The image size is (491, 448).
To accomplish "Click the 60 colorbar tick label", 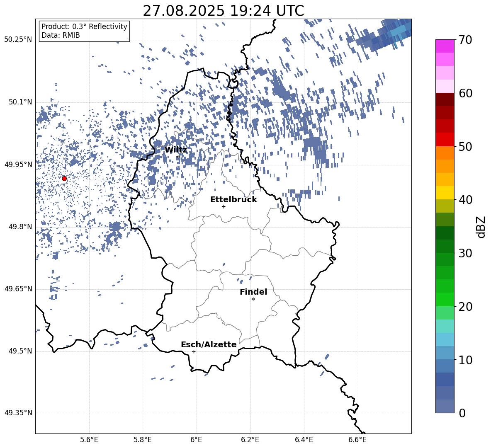I will [x=465, y=93].
